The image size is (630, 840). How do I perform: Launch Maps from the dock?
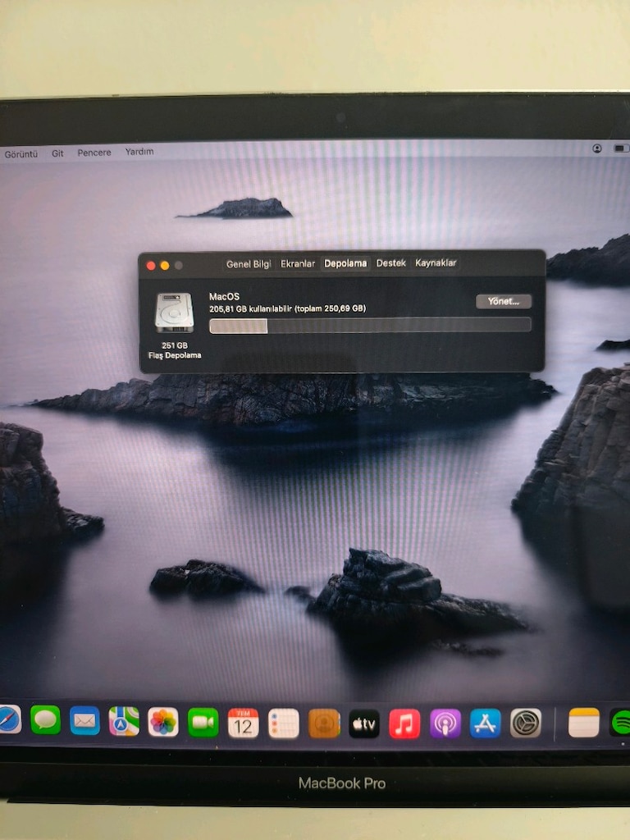coord(124,721)
